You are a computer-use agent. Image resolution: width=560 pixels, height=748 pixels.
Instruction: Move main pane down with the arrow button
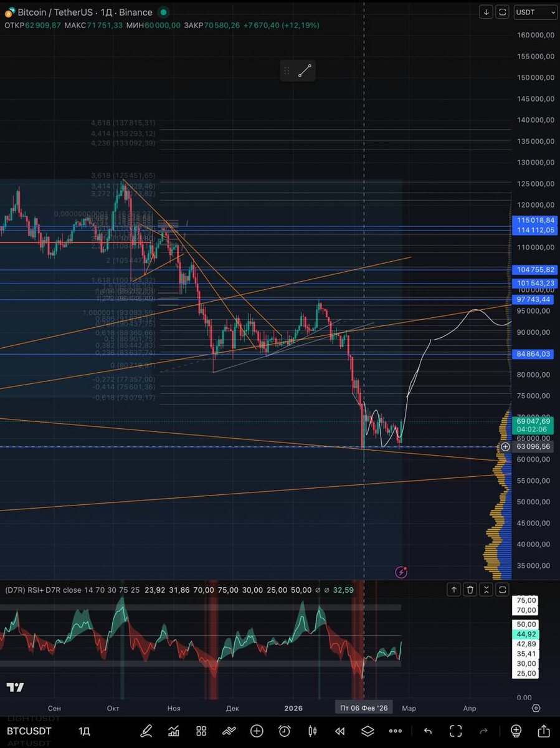(x=486, y=12)
